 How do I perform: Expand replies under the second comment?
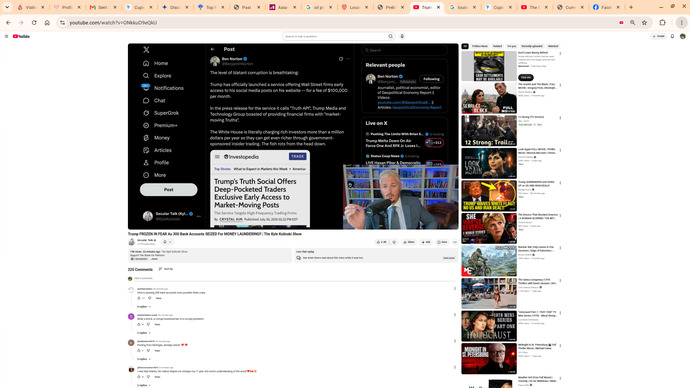coord(143,333)
